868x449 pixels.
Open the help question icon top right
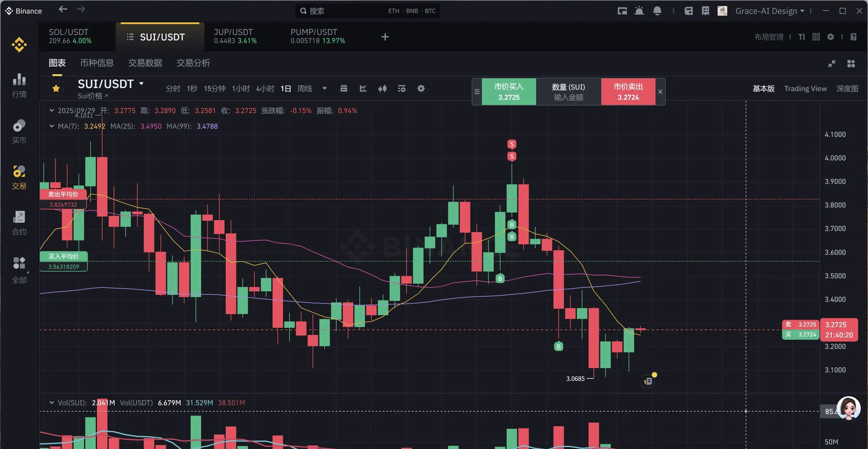pyautogui.click(x=853, y=37)
